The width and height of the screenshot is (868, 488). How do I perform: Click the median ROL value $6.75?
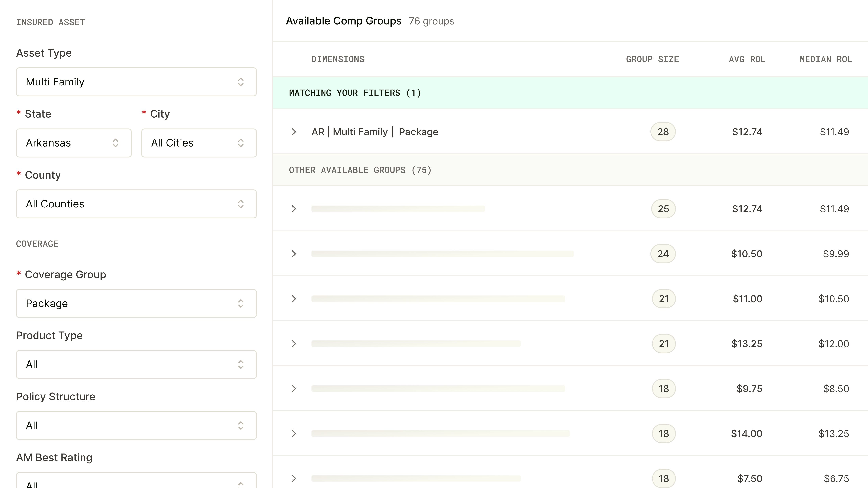[x=836, y=478]
